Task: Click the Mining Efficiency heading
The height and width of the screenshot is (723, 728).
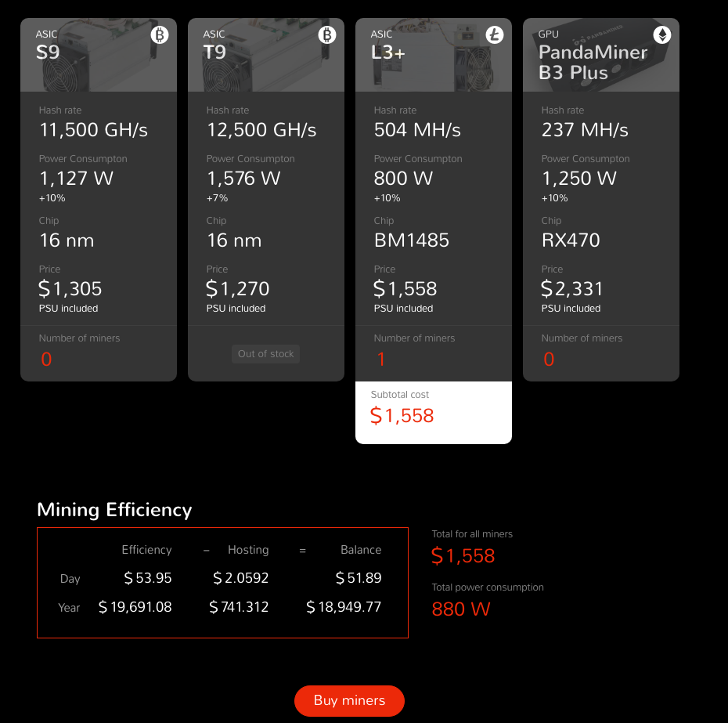Action: [x=114, y=510]
